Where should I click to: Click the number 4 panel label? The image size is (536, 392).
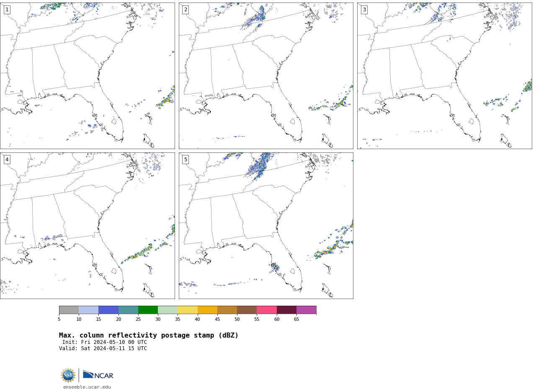tap(7, 160)
